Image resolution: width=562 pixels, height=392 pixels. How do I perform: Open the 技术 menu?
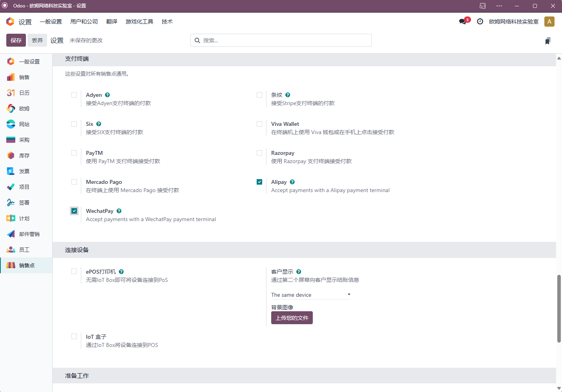167,22
